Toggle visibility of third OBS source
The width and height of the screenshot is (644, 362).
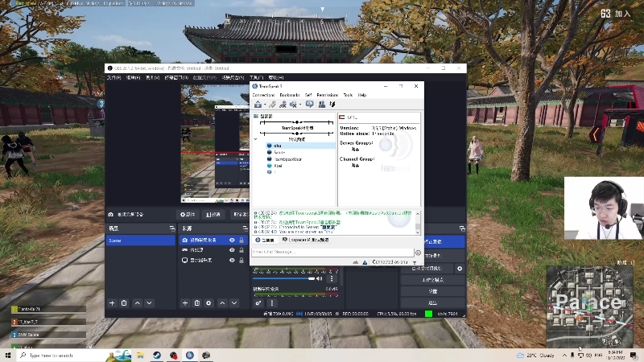coord(232,260)
